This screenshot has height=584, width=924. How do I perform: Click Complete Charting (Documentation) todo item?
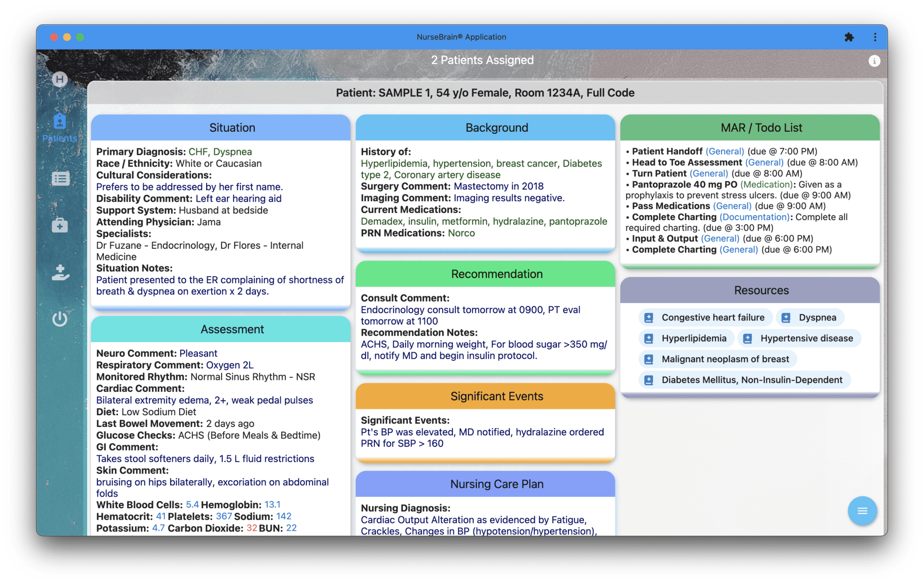coord(737,222)
